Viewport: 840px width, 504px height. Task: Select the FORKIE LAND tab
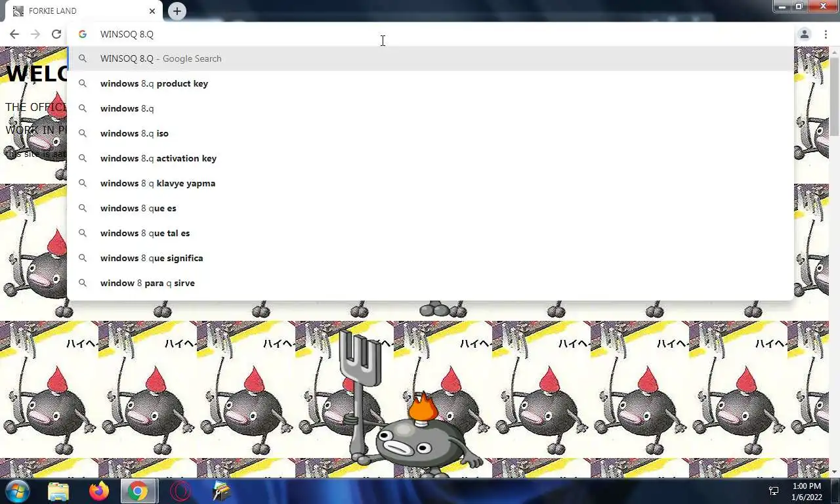(x=85, y=11)
